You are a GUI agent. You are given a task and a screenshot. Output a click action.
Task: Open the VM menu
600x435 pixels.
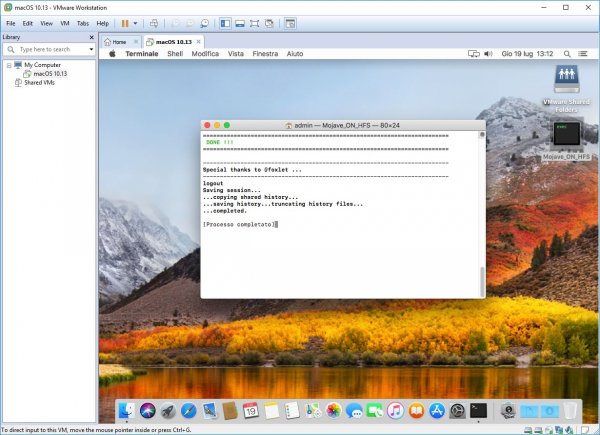[65, 23]
